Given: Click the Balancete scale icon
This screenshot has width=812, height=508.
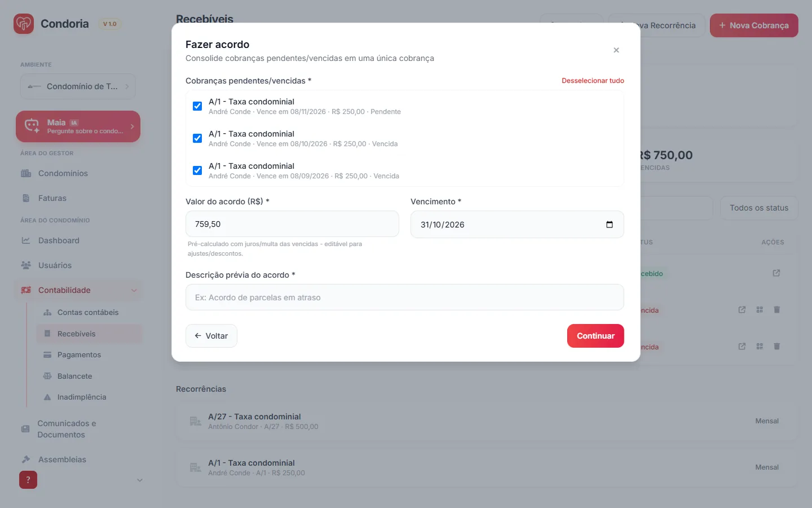Looking at the screenshot, I should click(x=47, y=376).
